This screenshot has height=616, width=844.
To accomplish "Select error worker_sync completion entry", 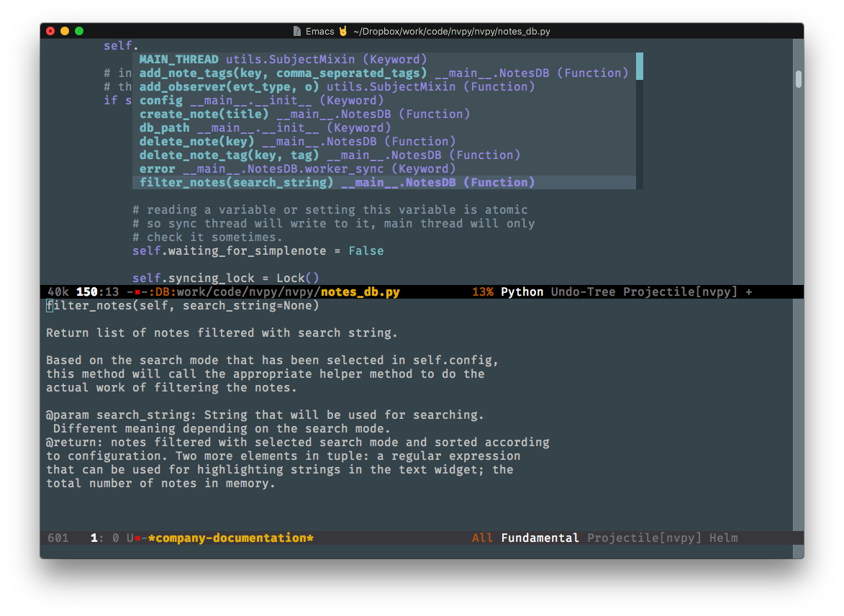I will pyautogui.click(x=384, y=169).
